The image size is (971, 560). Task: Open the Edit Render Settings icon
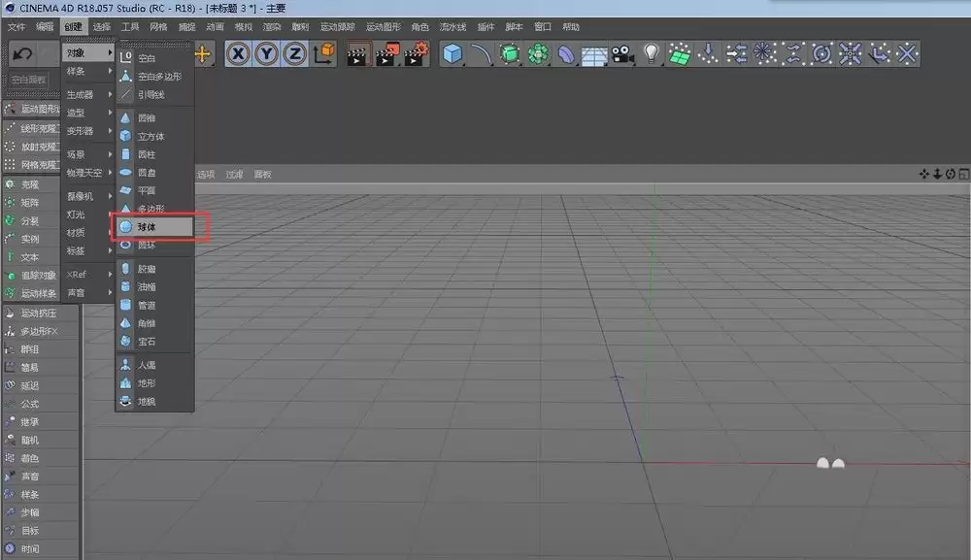click(413, 54)
